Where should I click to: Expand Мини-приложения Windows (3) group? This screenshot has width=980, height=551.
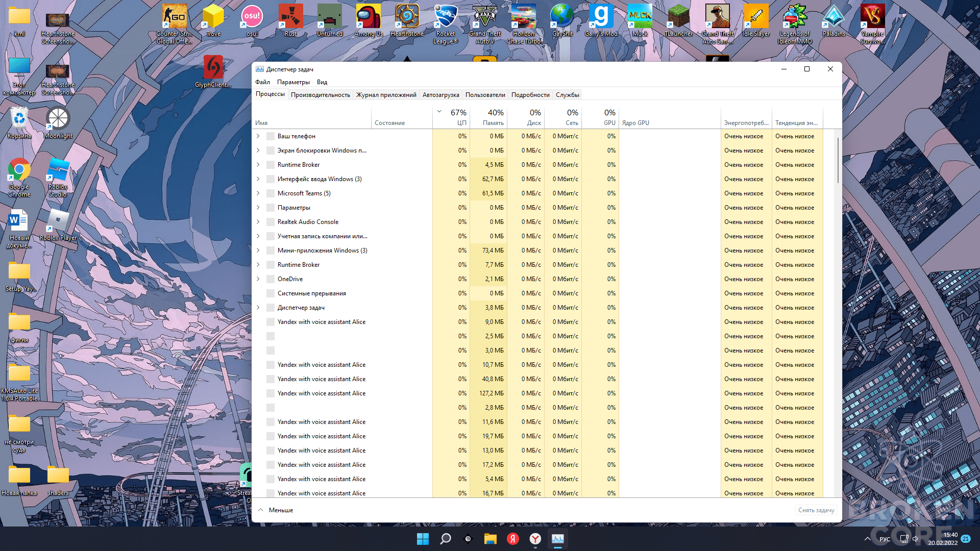[x=258, y=251]
